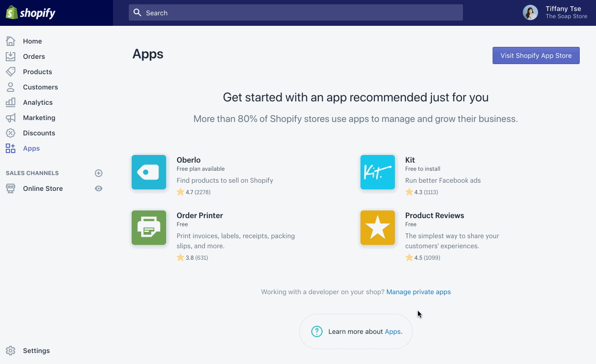Click 'Run better Facebook ads' description

click(443, 180)
